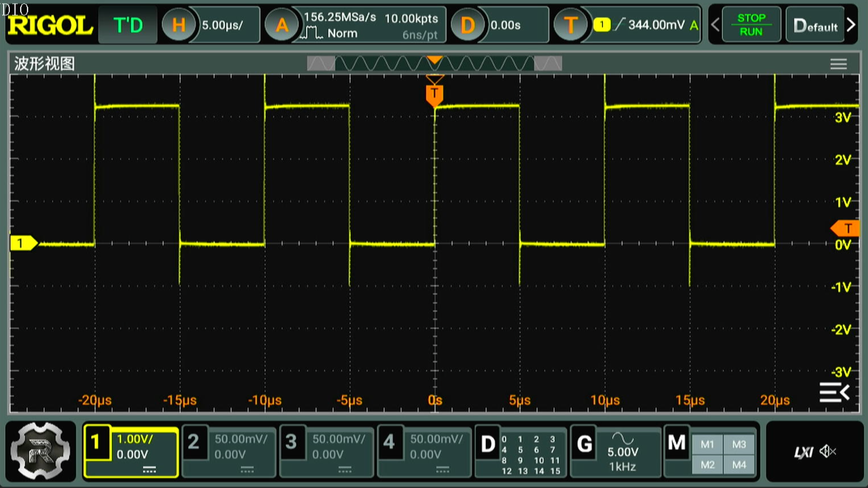
Task: Open channel 1 1.00V/ scale setting
Action: [135, 439]
